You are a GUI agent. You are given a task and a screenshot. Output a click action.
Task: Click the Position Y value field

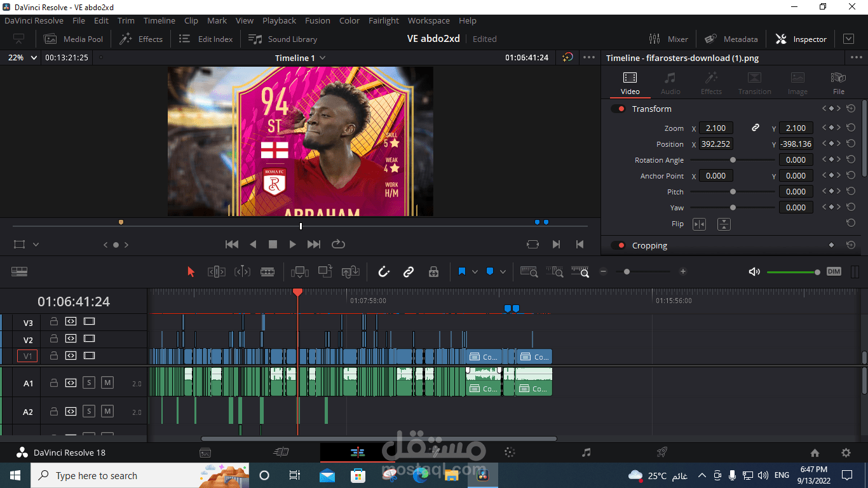point(796,144)
